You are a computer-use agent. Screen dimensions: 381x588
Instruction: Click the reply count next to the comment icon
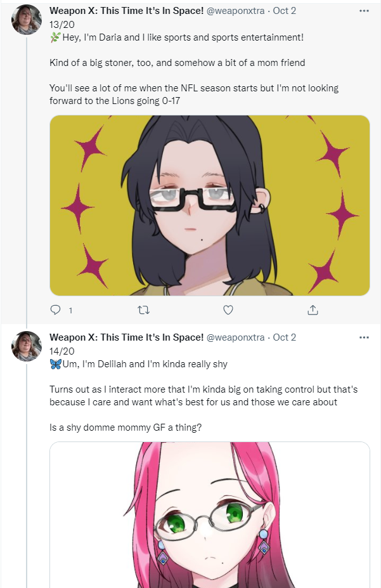pos(70,311)
